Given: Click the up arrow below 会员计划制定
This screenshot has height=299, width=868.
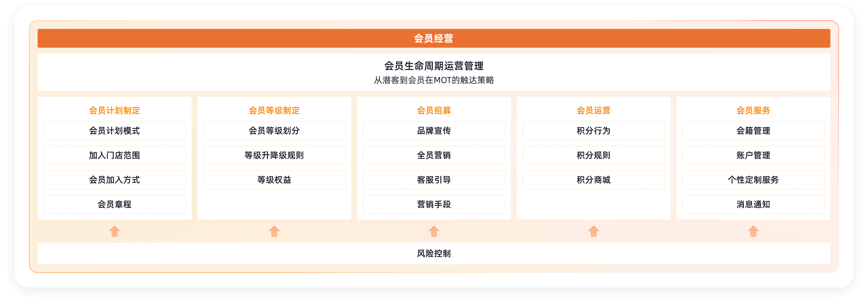Looking at the screenshot, I should 115,231.
